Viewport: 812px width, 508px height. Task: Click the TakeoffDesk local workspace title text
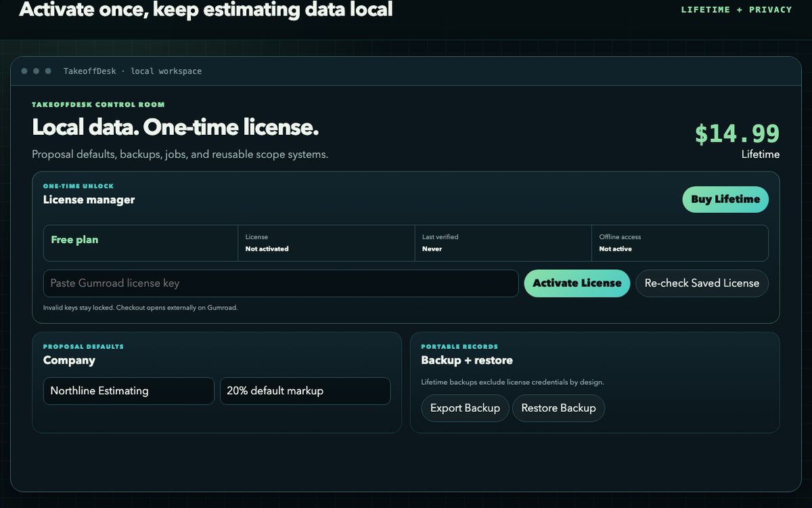(133, 71)
